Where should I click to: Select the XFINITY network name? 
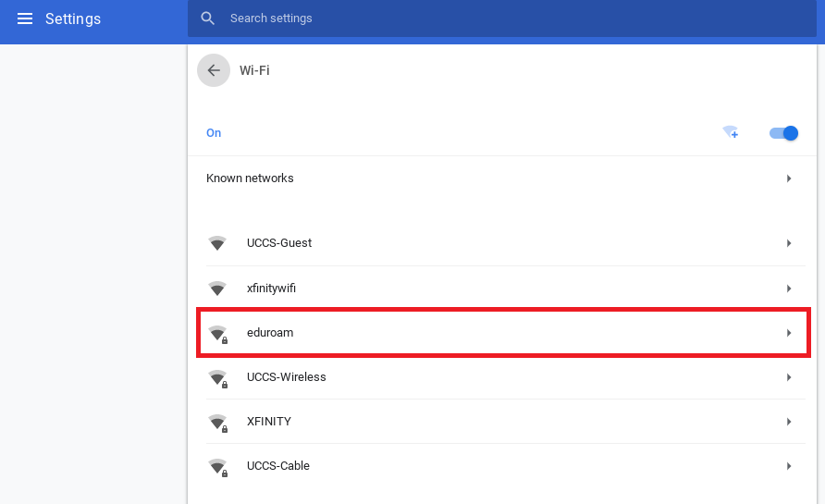(x=269, y=422)
